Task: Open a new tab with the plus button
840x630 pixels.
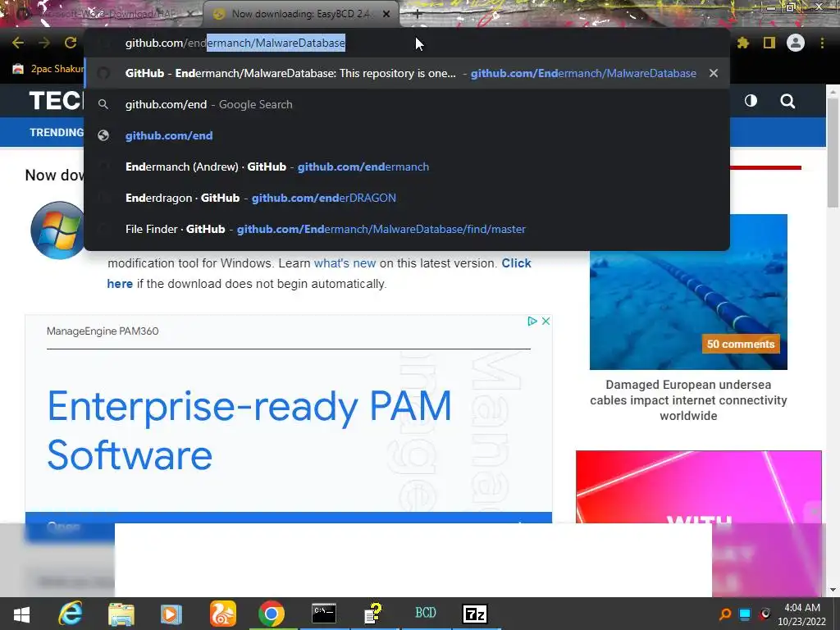Action: [x=418, y=14]
